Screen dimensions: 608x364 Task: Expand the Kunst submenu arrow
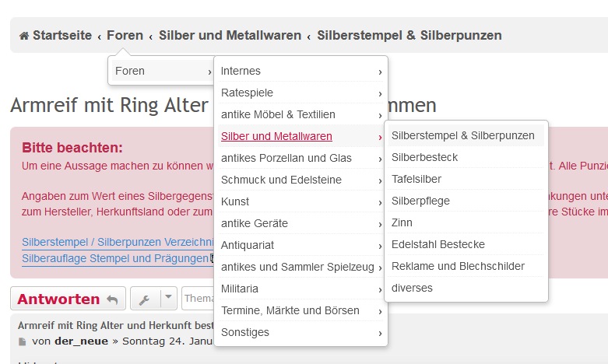pos(380,202)
